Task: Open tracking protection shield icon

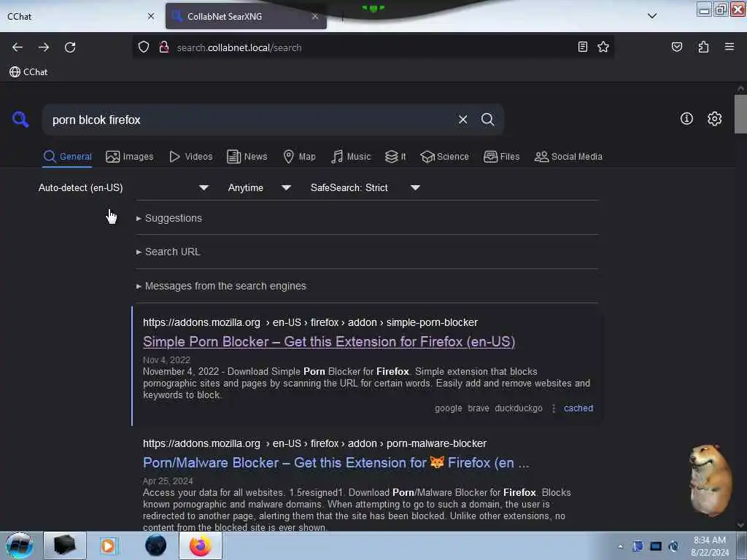Action: pyautogui.click(x=144, y=47)
